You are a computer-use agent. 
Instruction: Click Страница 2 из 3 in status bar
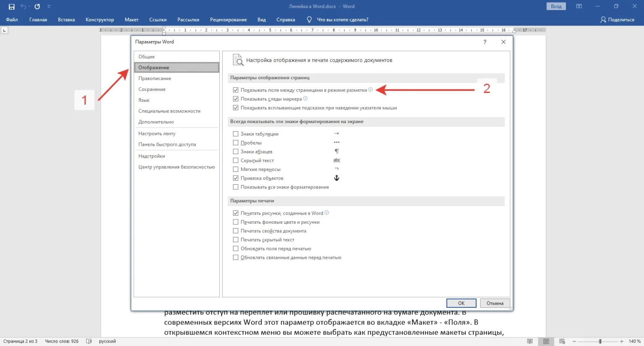[20, 341]
